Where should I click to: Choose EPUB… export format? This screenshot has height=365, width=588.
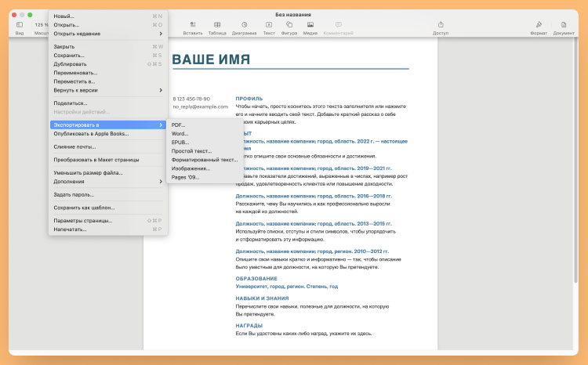181,143
